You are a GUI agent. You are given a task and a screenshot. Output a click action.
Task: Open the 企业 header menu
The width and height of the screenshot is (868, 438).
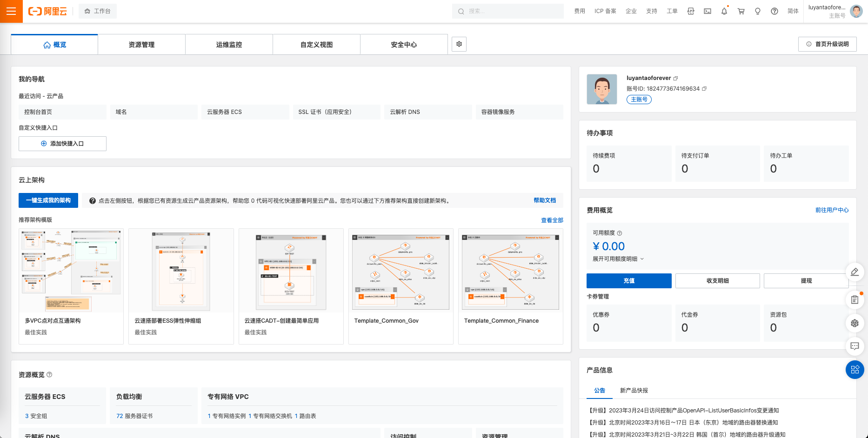pos(631,11)
